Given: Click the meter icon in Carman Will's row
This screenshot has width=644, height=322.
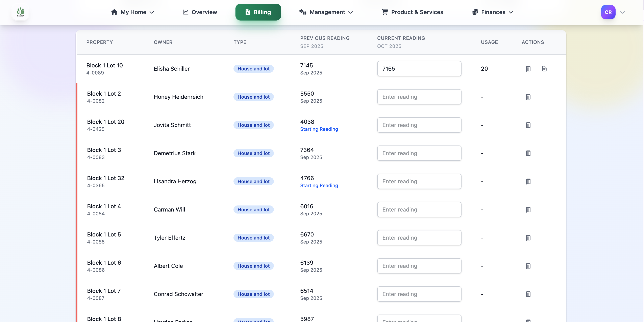Looking at the screenshot, I should 528,210.
